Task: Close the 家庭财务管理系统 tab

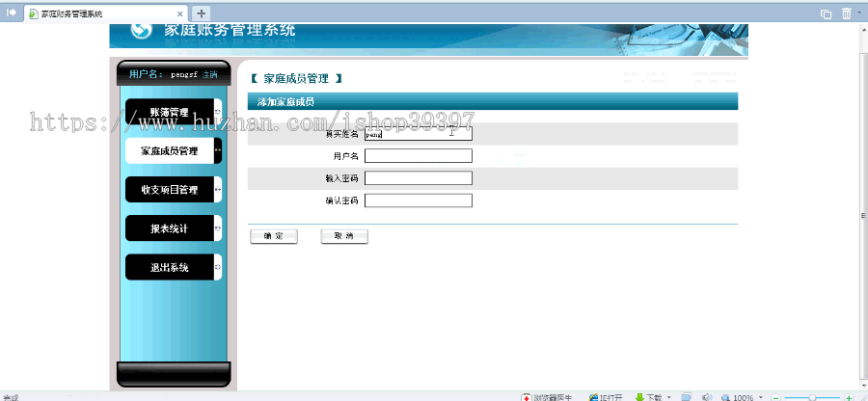Action: click(x=180, y=13)
